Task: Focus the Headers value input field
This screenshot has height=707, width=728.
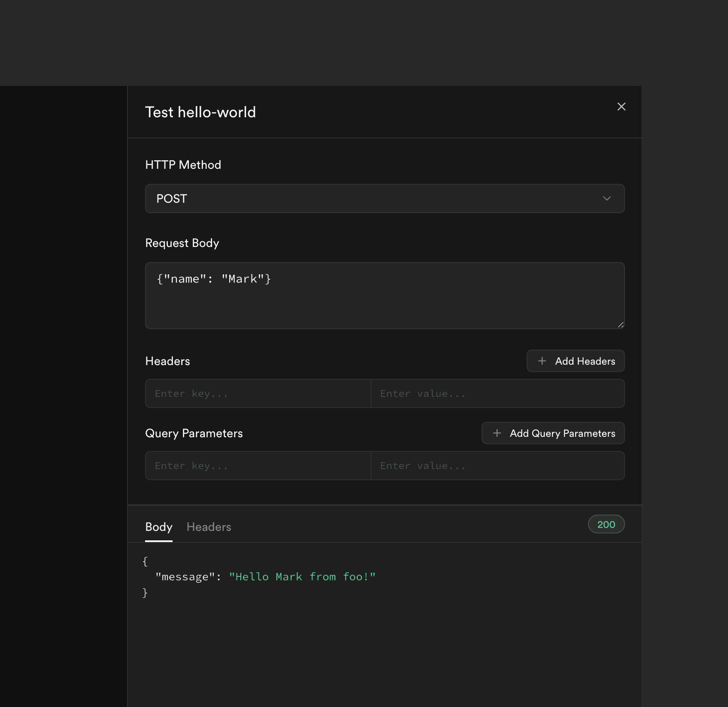Action: [497, 393]
